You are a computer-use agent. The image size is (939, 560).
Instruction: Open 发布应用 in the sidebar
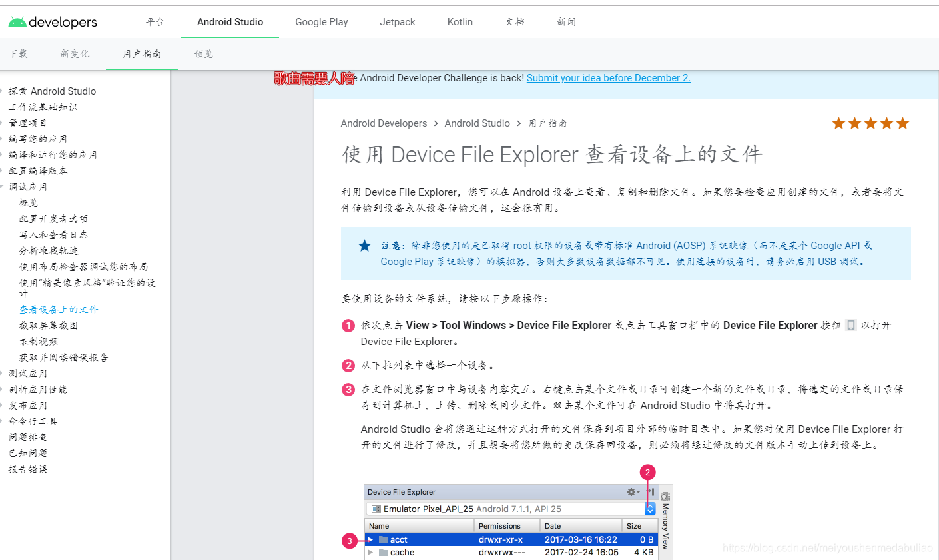[27, 406]
